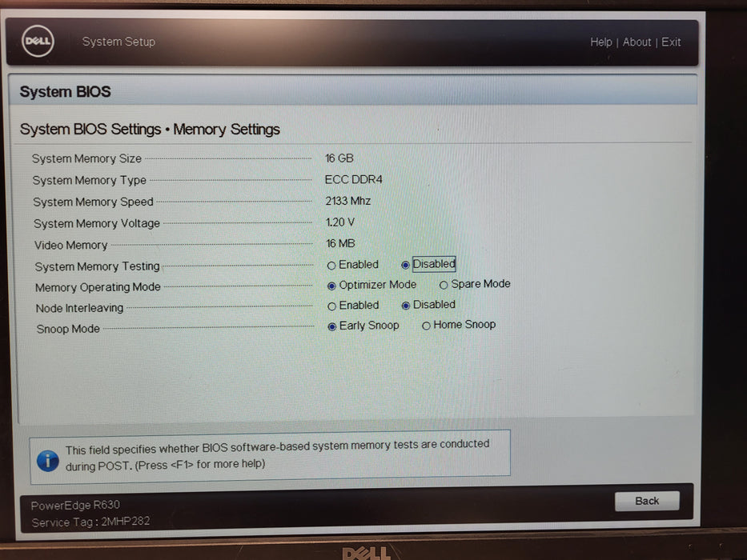
Task: Click the Video Memory label
Action: click(71, 246)
